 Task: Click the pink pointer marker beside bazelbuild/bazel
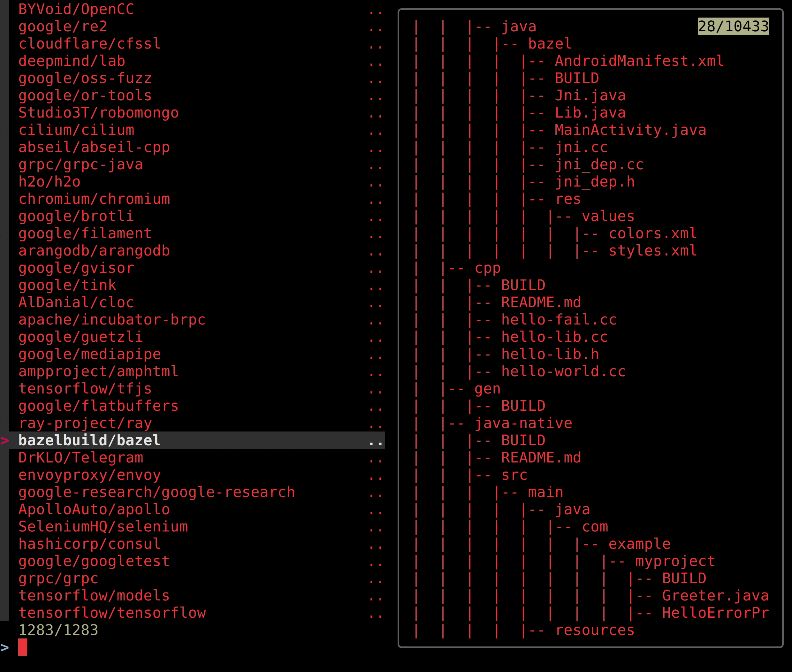click(4, 441)
